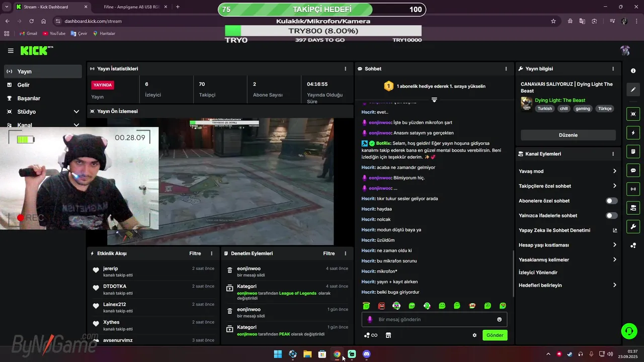Open Başarılar in the left sidebar
Screen dimensions: 644x362
[43, 98]
